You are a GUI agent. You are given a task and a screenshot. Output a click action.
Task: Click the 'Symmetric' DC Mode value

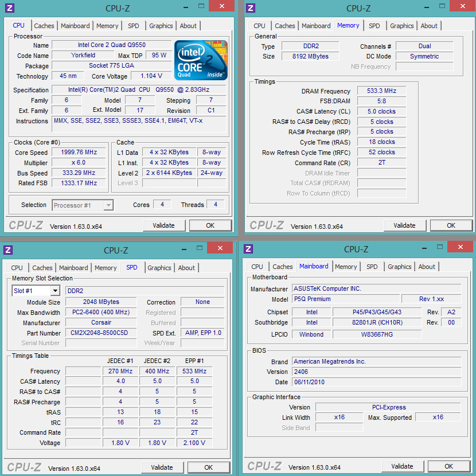click(x=424, y=56)
